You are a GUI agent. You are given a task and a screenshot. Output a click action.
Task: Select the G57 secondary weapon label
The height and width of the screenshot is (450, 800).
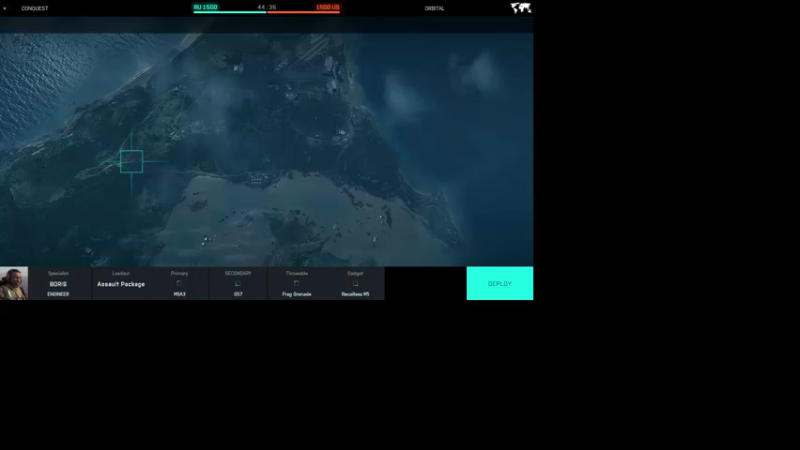pos(238,294)
